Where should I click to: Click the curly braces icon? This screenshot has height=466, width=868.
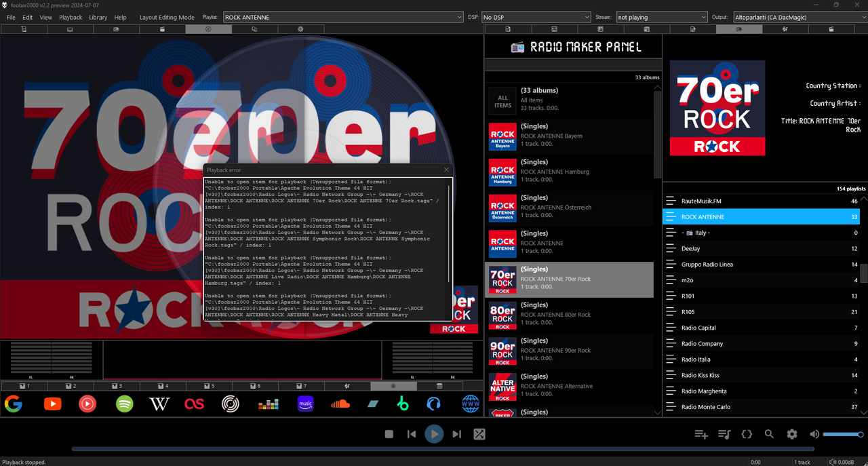coord(747,434)
